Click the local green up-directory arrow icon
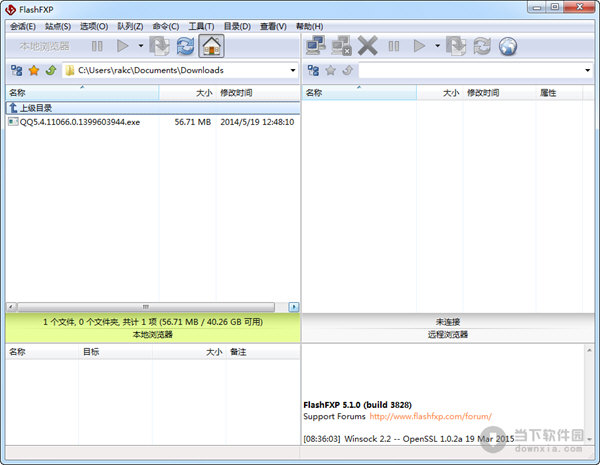600x465 pixels. (x=51, y=70)
